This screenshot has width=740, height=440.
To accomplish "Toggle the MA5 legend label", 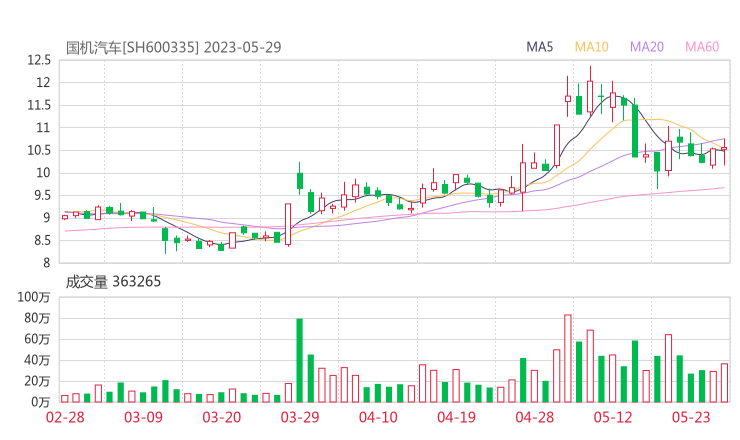I will (x=539, y=47).
